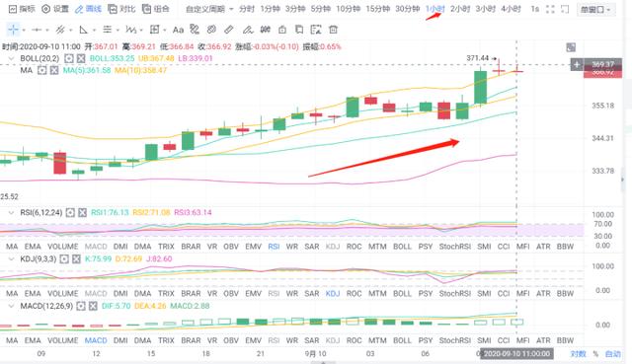The height and width of the screenshot is (364, 632).
Task: Open BOLL indicator settings gear
Action: (x=69, y=59)
